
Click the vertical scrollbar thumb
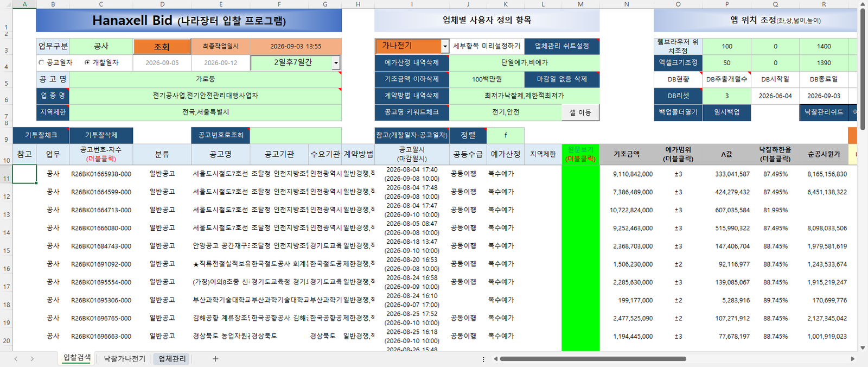point(863,69)
